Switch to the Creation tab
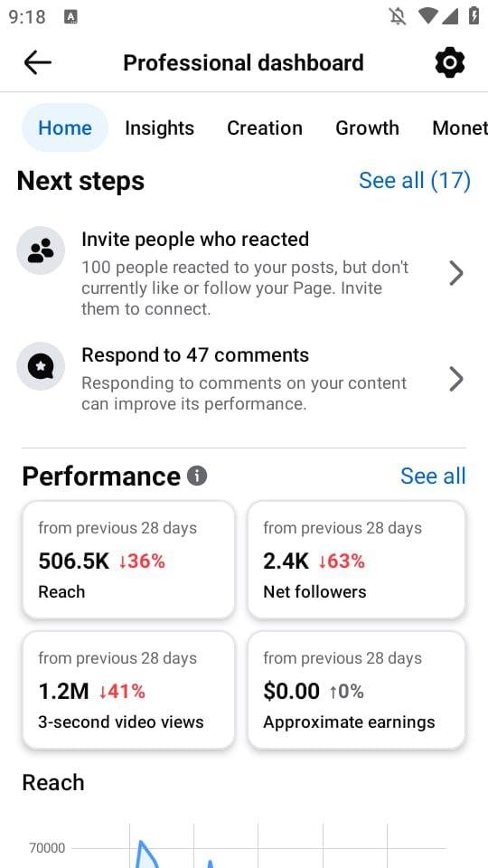Image resolution: width=488 pixels, height=868 pixels. click(265, 127)
